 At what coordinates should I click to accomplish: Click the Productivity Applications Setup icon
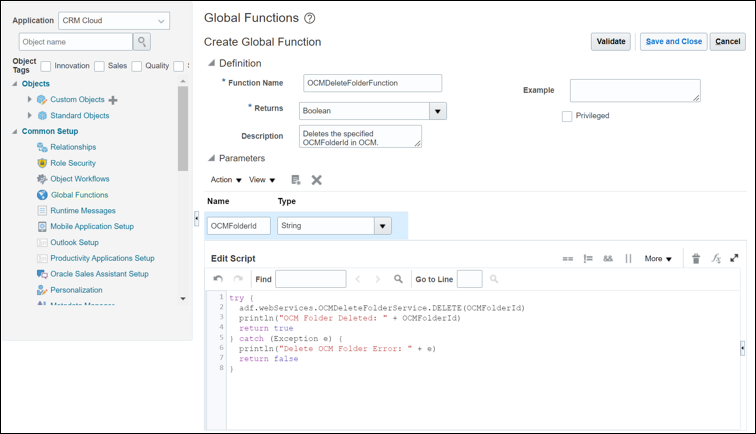(42, 258)
